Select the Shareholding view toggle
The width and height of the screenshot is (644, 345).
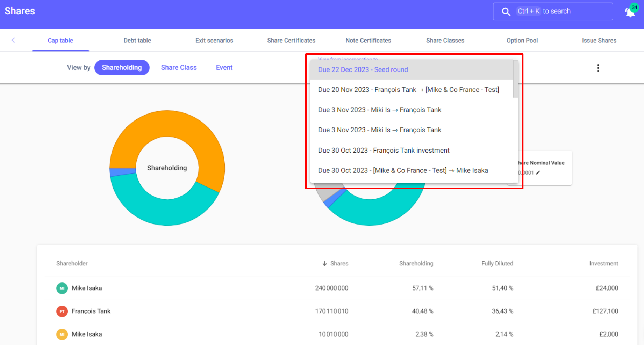pyautogui.click(x=122, y=68)
